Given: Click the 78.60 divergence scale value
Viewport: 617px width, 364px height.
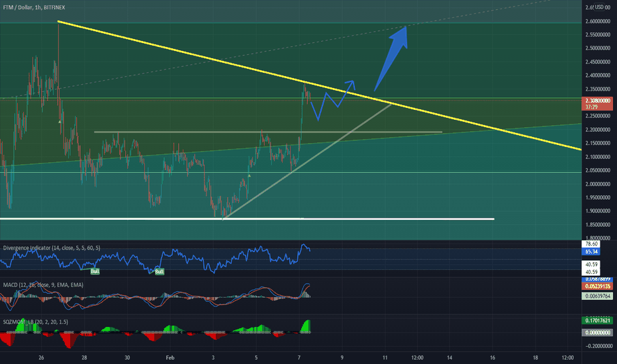Looking at the screenshot, I should pos(591,244).
